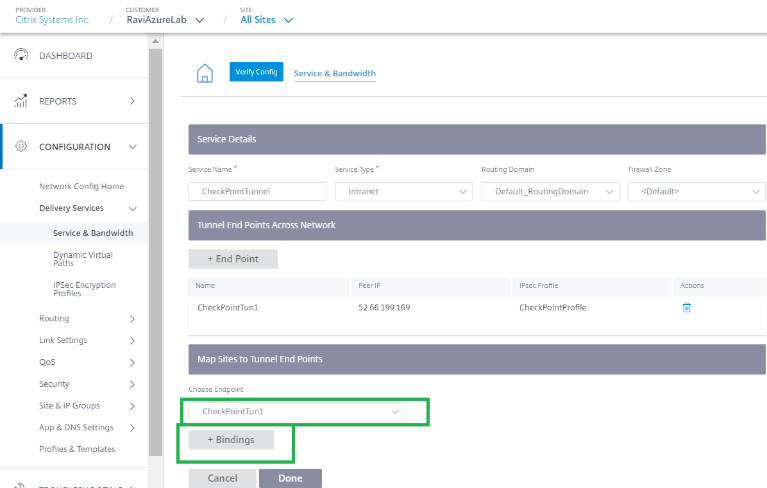Collapse the Delivery Services chevron
767x488 pixels.
[133, 209]
